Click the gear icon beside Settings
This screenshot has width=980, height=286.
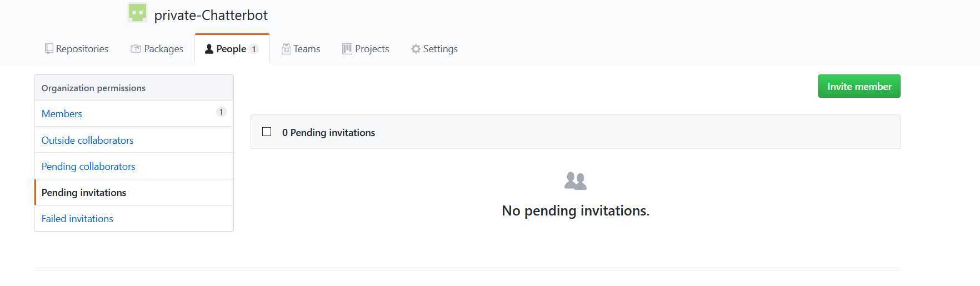416,49
